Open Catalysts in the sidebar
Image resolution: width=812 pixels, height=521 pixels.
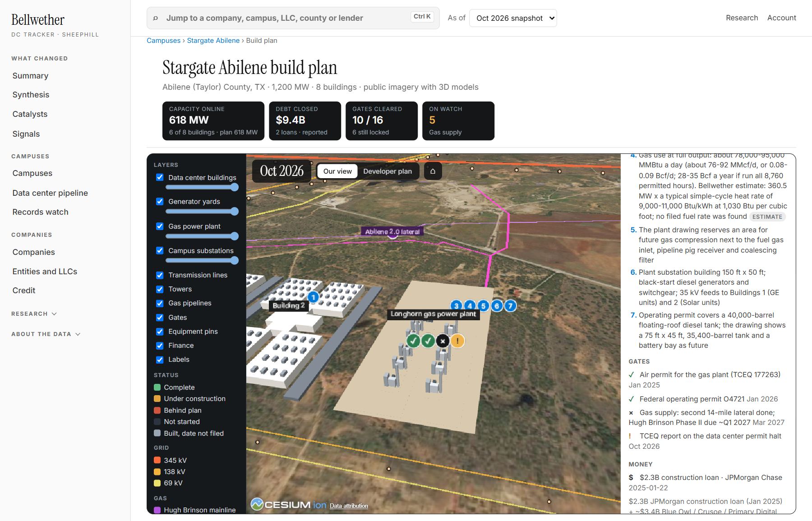tap(30, 114)
